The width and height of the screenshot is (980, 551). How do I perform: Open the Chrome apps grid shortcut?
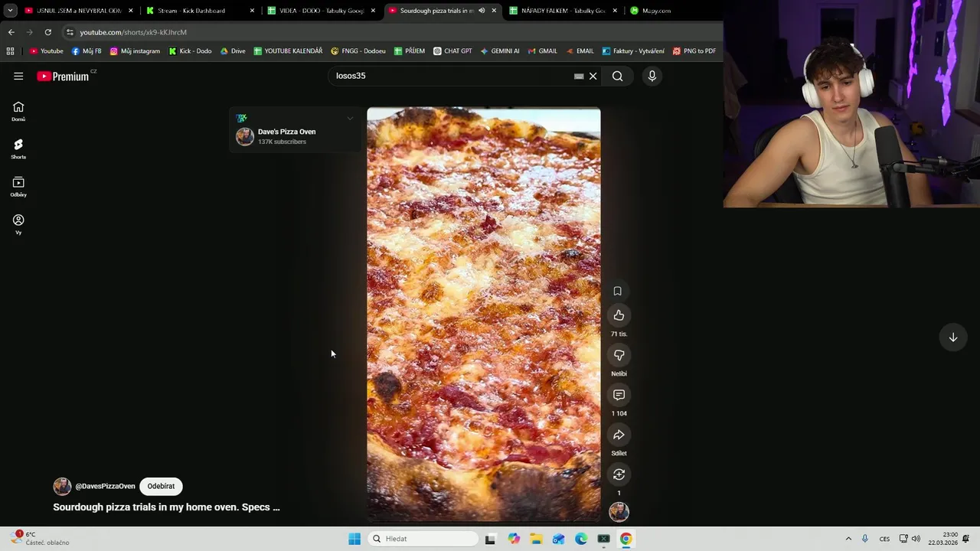(10, 51)
